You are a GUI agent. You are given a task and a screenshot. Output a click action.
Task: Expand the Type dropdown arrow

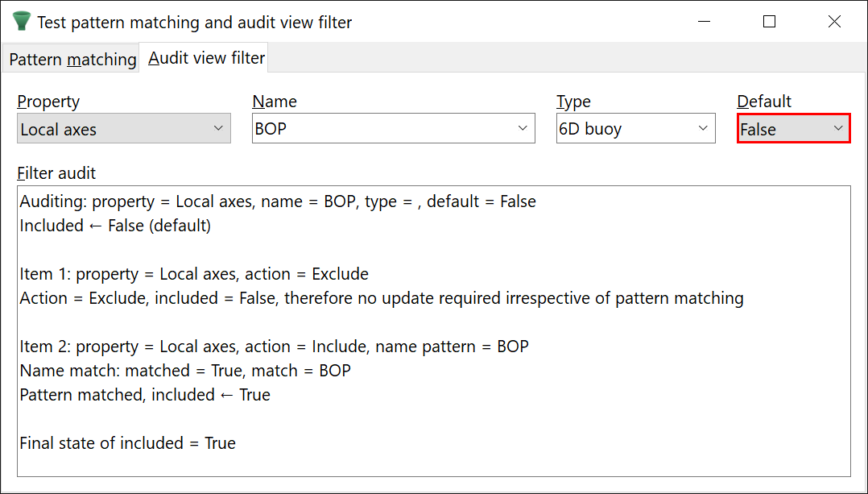tap(703, 129)
